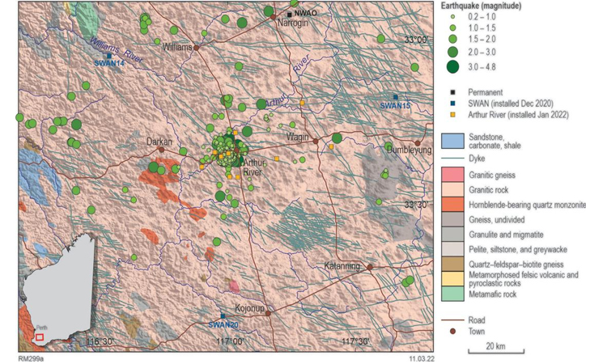Select the Kojonup town marker
This screenshot has width=607, height=364.
pos(268,311)
